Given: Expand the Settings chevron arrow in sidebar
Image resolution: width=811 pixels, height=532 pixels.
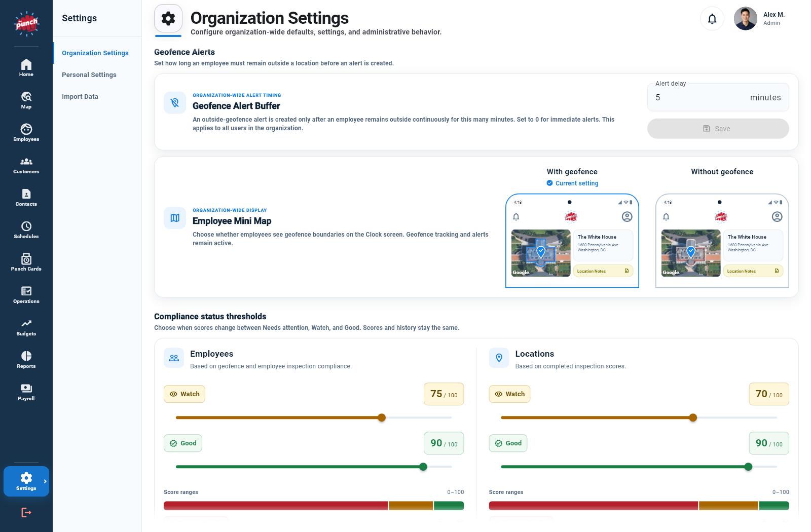Looking at the screenshot, I should click(45, 481).
